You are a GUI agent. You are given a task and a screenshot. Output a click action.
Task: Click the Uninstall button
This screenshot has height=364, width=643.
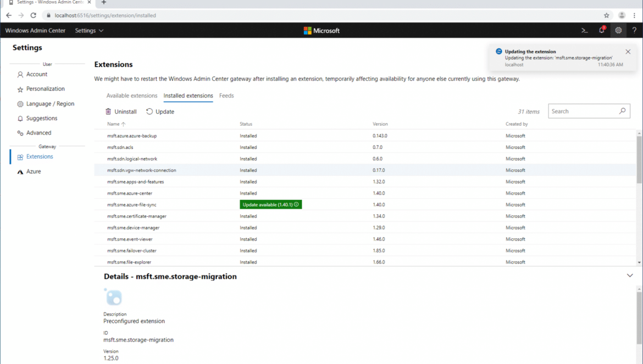point(121,111)
